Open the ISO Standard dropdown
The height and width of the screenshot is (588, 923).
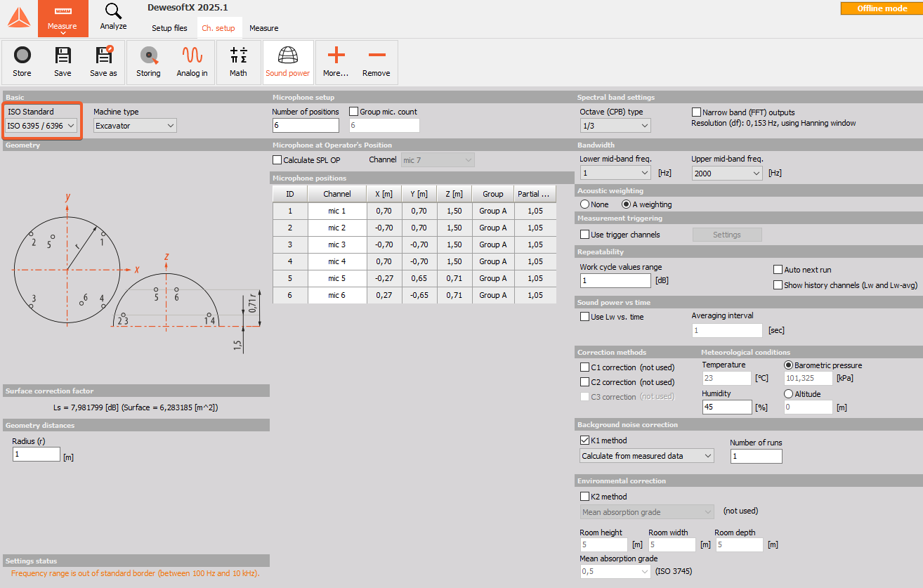pyautogui.click(x=42, y=126)
